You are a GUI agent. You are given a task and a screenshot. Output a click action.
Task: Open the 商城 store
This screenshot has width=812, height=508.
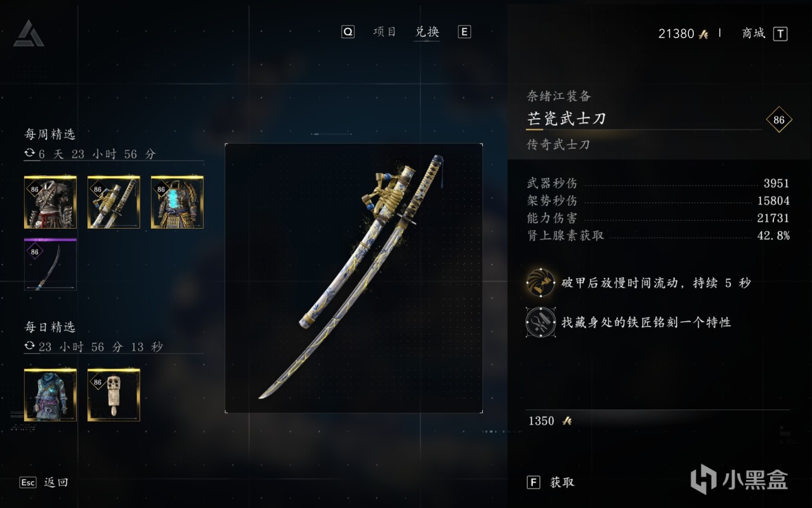pos(754,34)
